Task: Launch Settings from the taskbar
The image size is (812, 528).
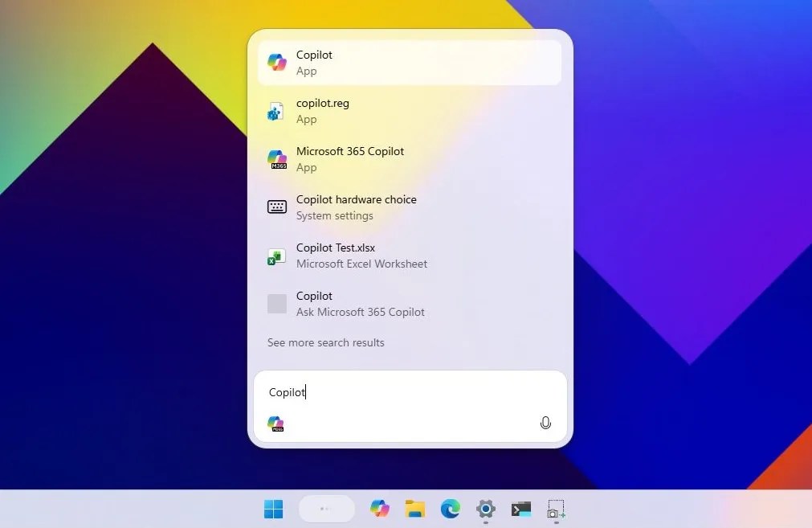Action: point(485,509)
